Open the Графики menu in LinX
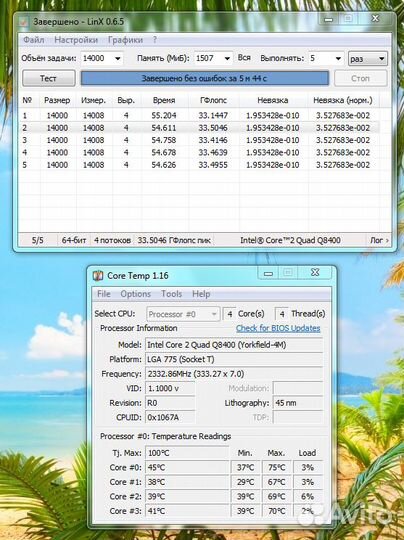 pos(125,40)
